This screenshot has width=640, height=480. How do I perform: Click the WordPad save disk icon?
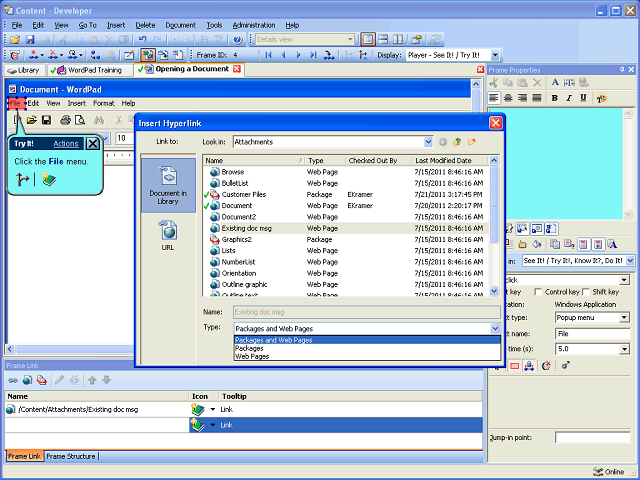pyautogui.click(x=47, y=120)
